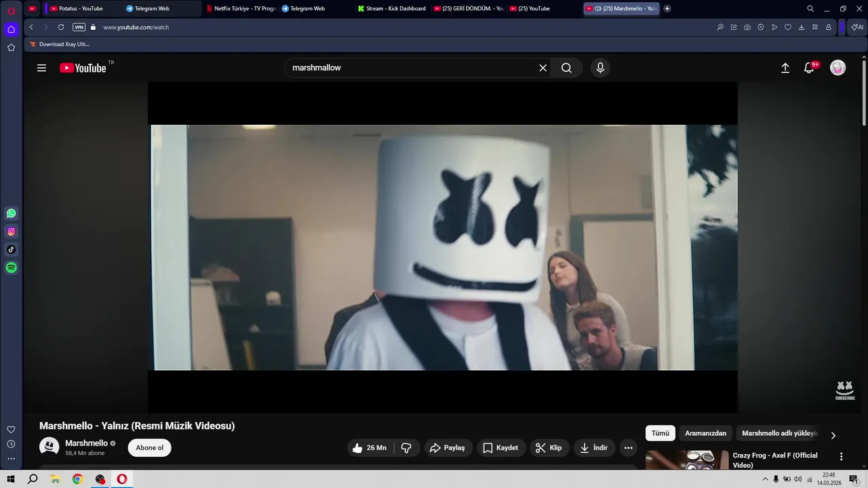Open the browser downloads icon

coord(802,27)
